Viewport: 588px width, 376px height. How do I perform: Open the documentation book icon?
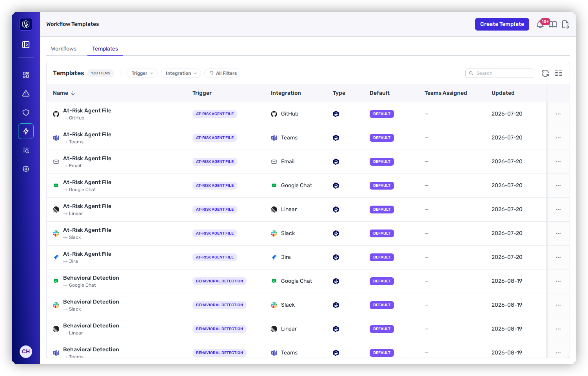tap(553, 25)
